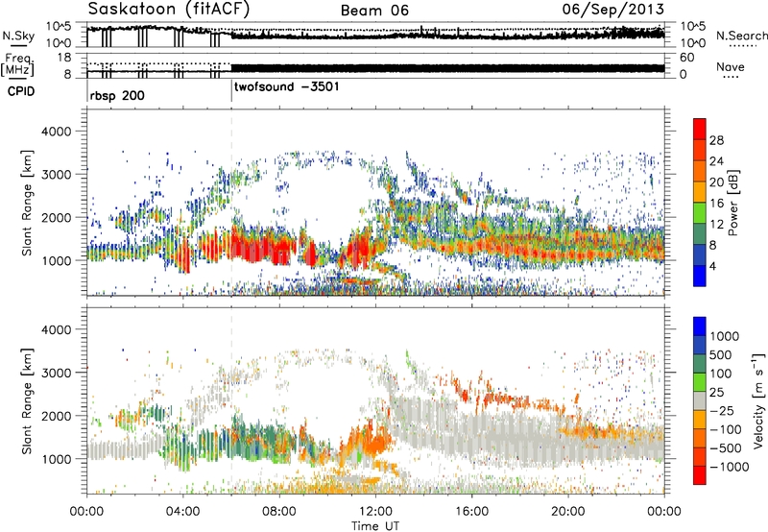
Task: Pick the light green 12–16 dB power colorbar segment
Action: click(x=700, y=213)
